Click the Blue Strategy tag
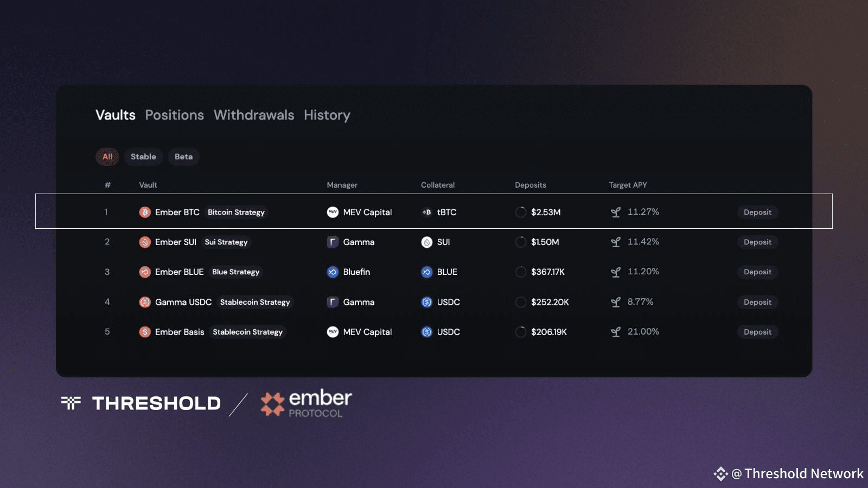 pos(235,272)
